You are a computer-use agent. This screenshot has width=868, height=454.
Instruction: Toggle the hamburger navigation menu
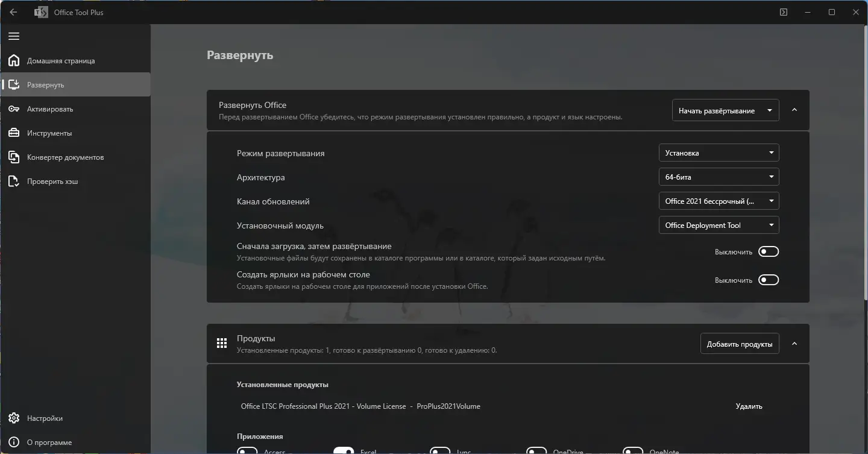pos(14,36)
